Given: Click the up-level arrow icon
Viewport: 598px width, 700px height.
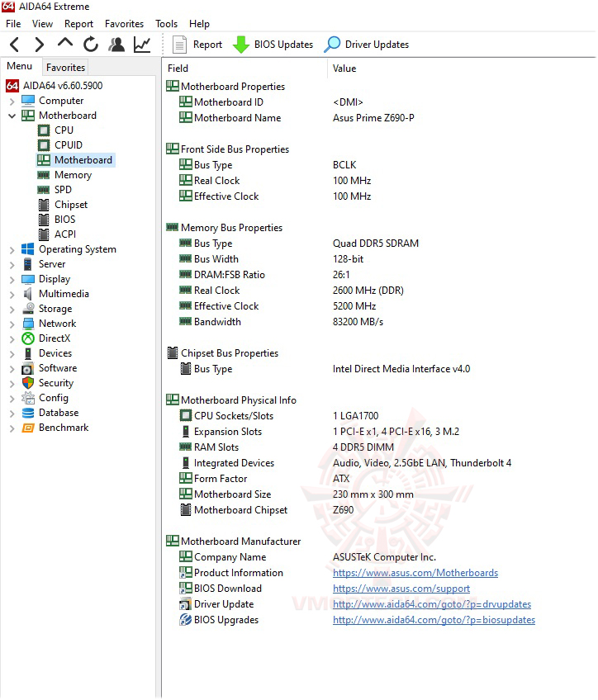Looking at the screenshot, I should 65,43.
